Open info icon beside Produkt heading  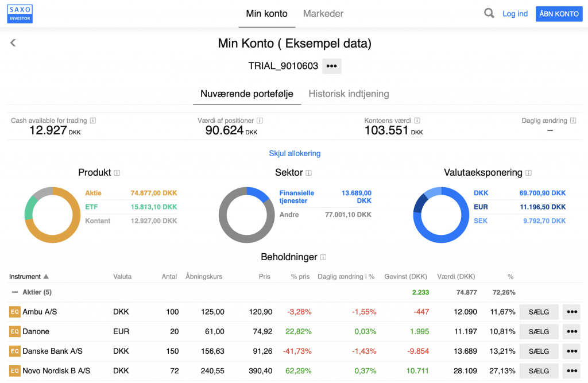coord(117,173)
